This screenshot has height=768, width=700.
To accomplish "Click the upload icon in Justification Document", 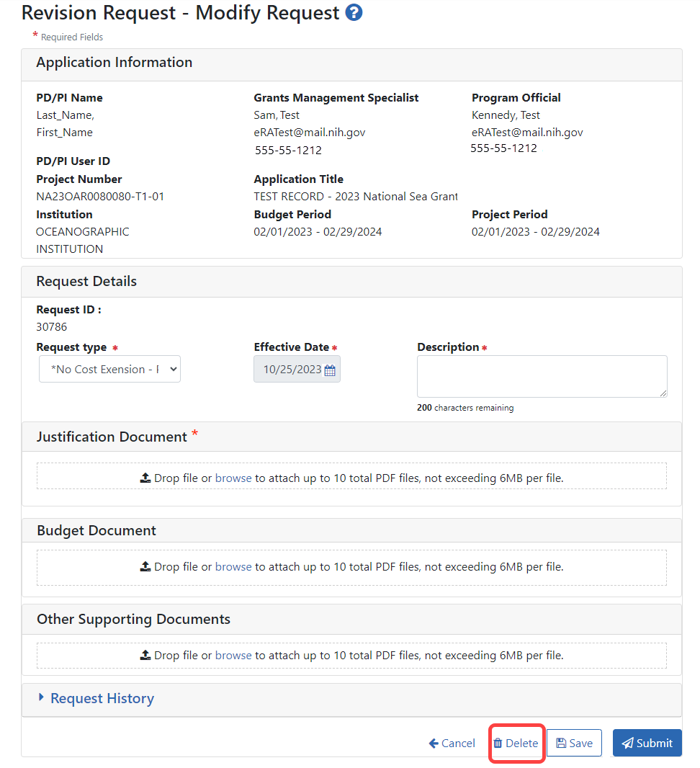I will pyautogui.click(x=145, y=478).
